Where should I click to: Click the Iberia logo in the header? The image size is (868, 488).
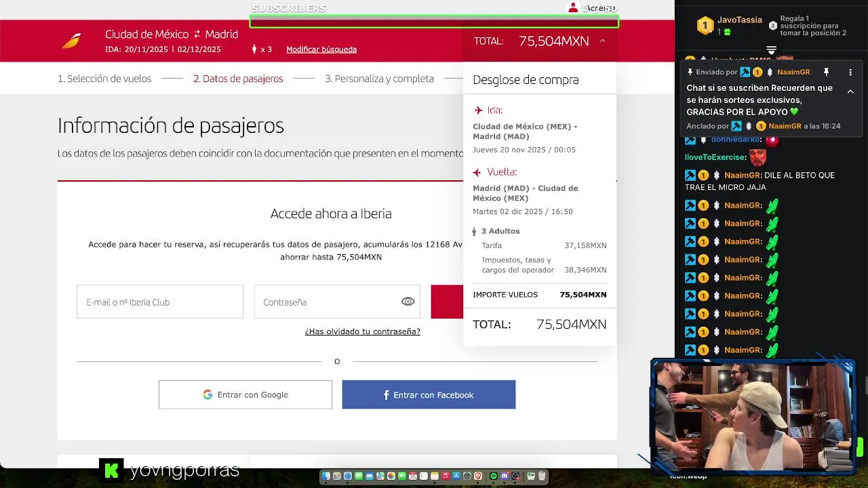[x=71, y=41]
